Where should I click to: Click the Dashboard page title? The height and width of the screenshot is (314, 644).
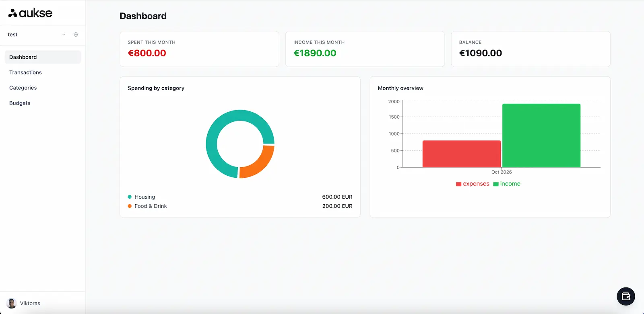click(x=143, y=16)
